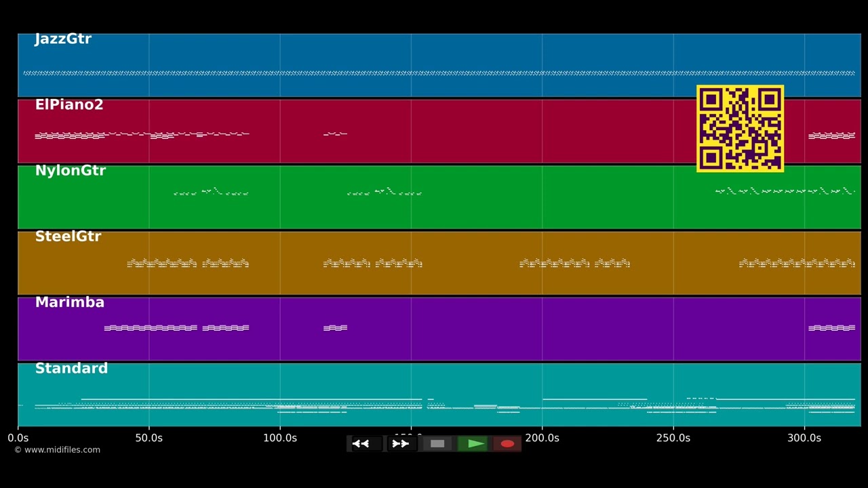Click the fast-forward button
Image resolution: width=868 pixels, height=488 pixels.
click(401, 444)
